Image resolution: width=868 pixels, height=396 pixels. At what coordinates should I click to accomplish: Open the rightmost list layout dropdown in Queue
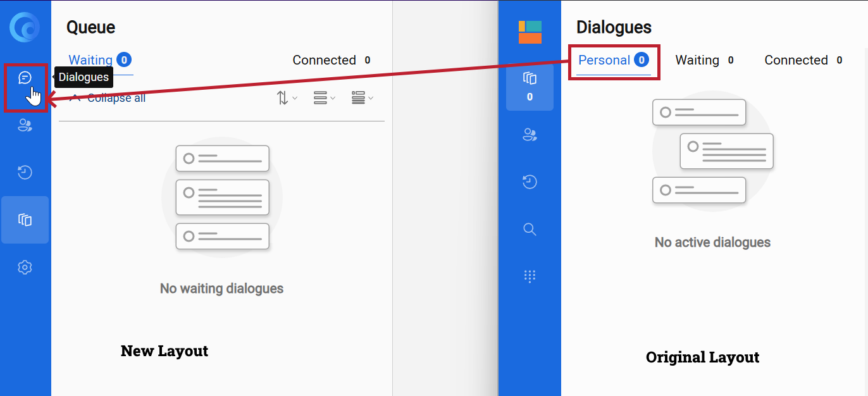pos(362,98)
